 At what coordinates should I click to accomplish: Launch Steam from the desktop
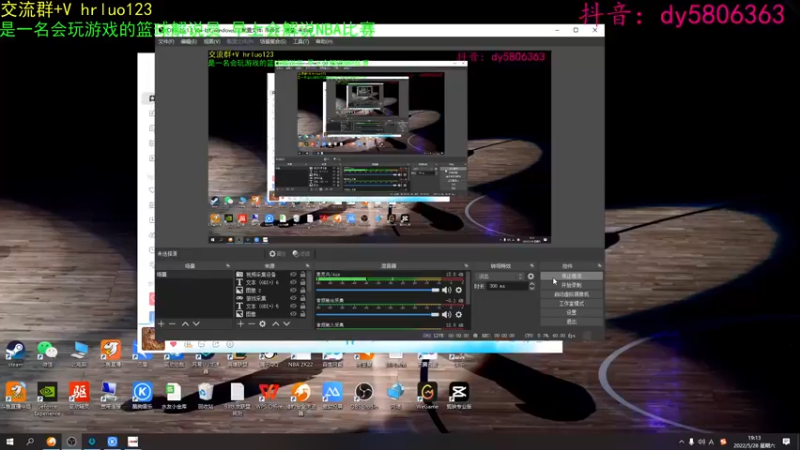tap(15, 354)
